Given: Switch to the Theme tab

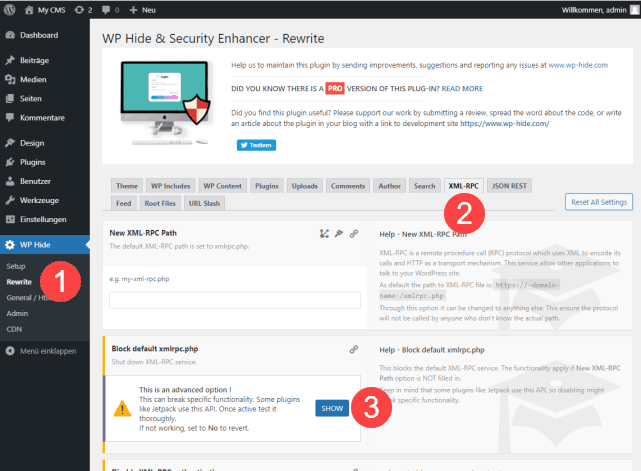Looking at the screenshot, I should click(127, 186).
